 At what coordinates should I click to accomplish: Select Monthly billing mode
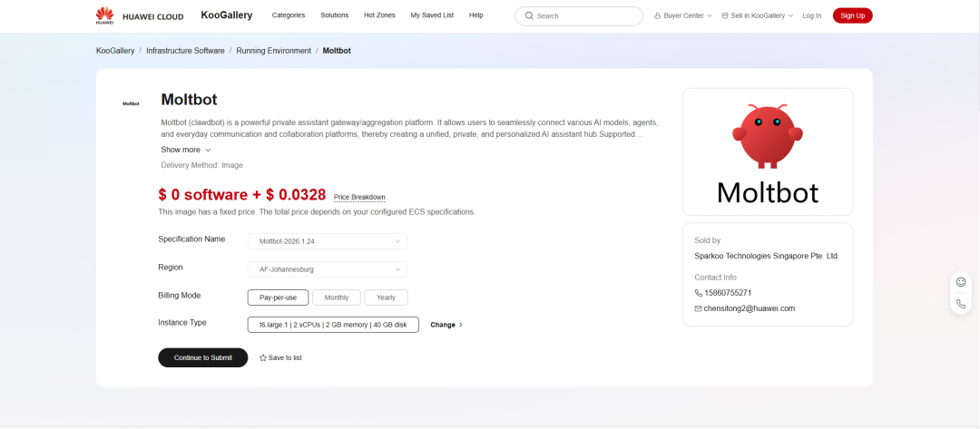(337, 297)
